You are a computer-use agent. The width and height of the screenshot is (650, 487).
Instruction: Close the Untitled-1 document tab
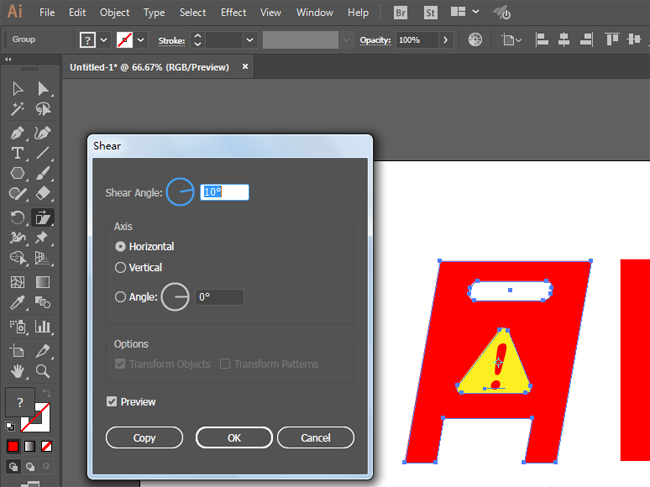coord(245,66)
